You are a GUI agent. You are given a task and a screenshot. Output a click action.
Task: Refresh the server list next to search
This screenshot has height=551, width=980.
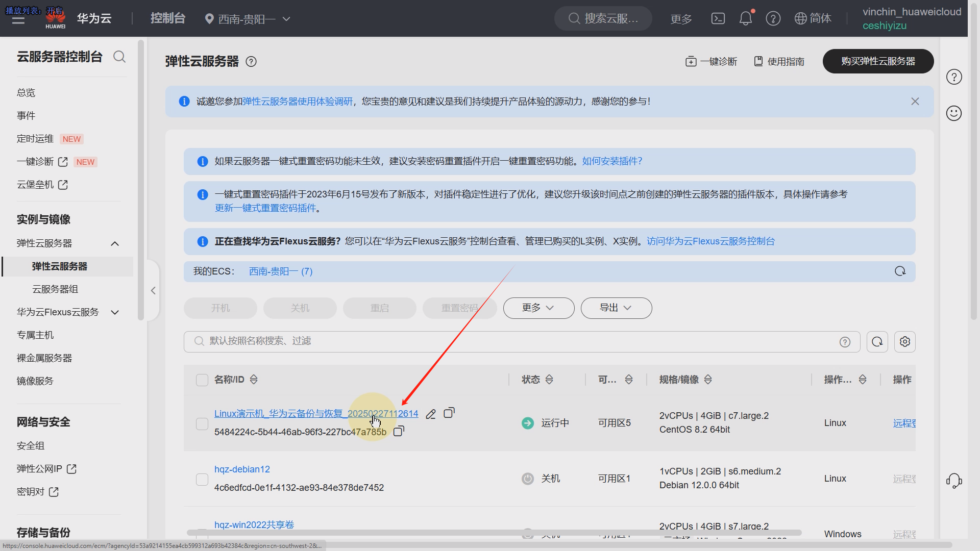tap(877, 342)
